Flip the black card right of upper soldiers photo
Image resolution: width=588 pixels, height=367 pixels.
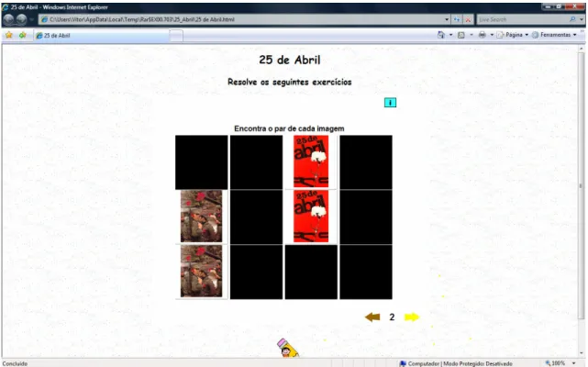click(256, 217)
